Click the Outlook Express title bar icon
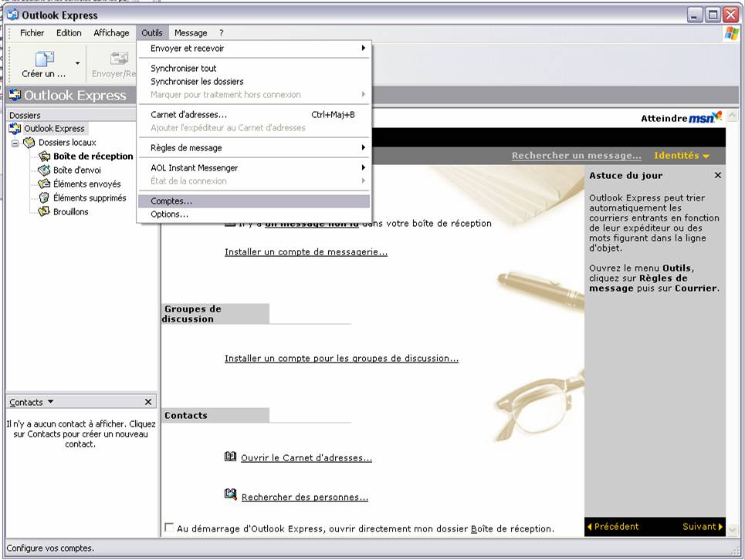745x560 pixels. (12, 15)
